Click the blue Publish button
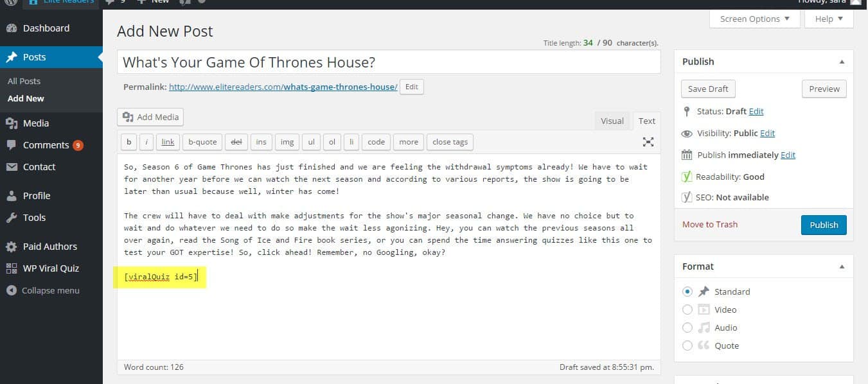 point(824,225)
